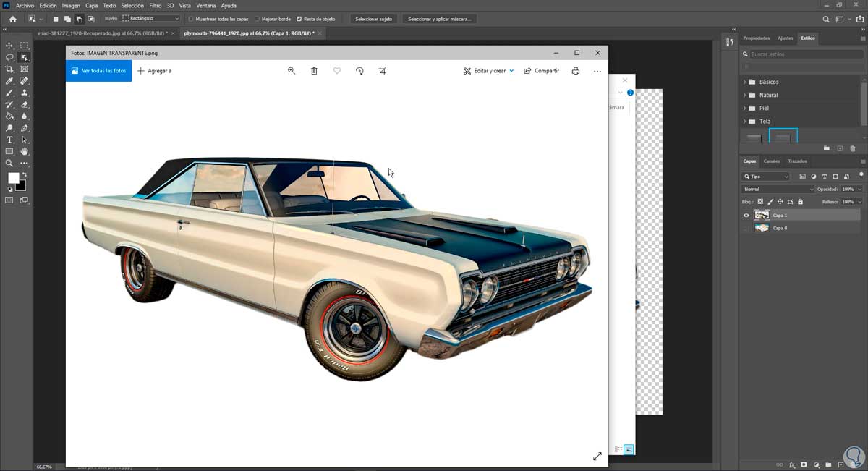Open the Filtro menu
Screen dimensions: 868x471
point(155,5)
